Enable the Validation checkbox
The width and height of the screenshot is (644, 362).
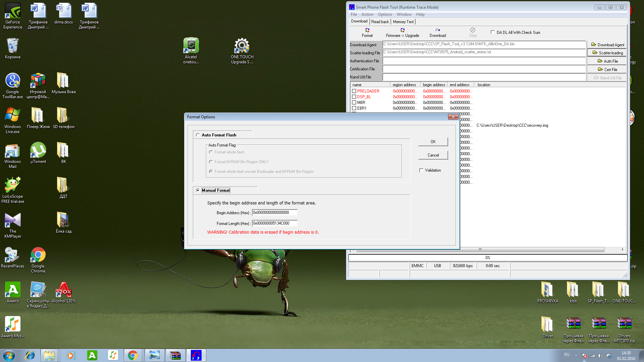(x=421, y=170)
